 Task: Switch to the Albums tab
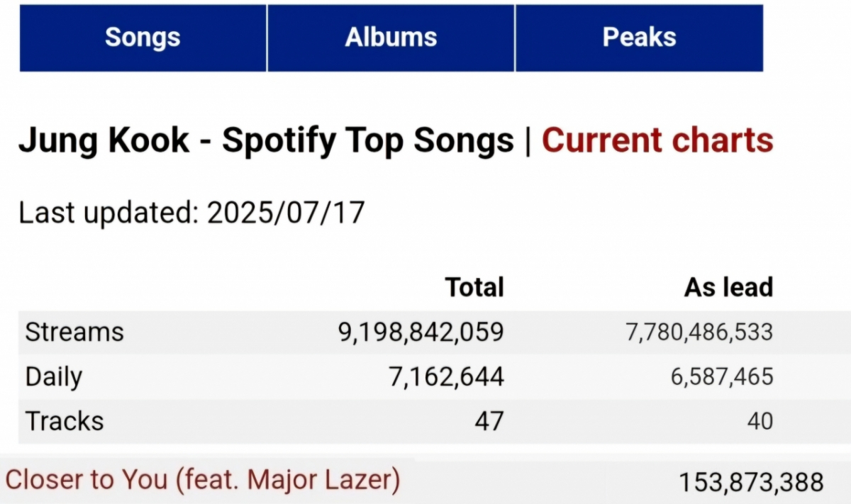point(391,38)
